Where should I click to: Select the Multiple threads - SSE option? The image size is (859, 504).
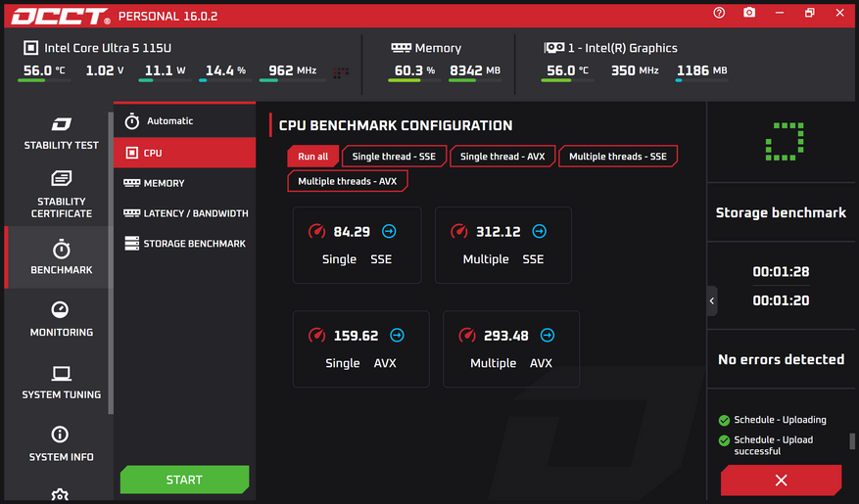(x=617, y=157)
